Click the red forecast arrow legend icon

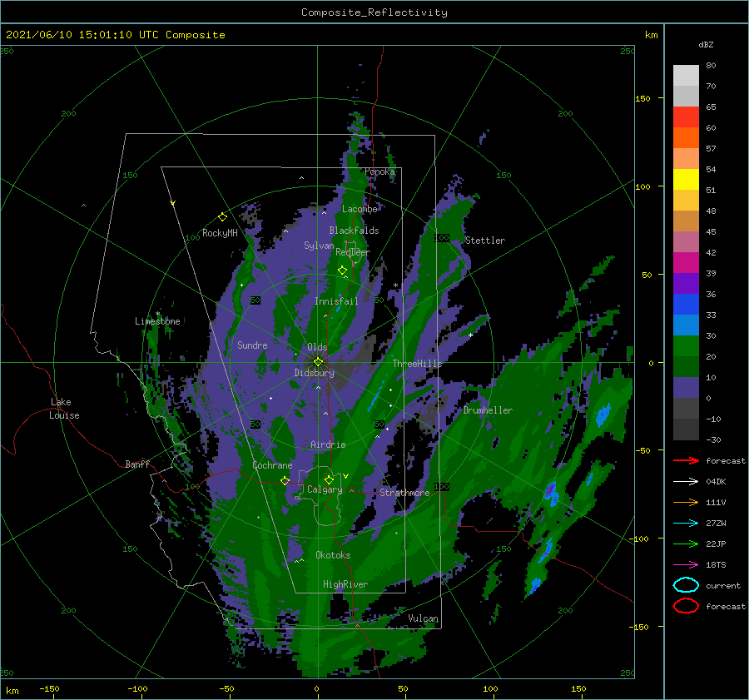(686, 460)
